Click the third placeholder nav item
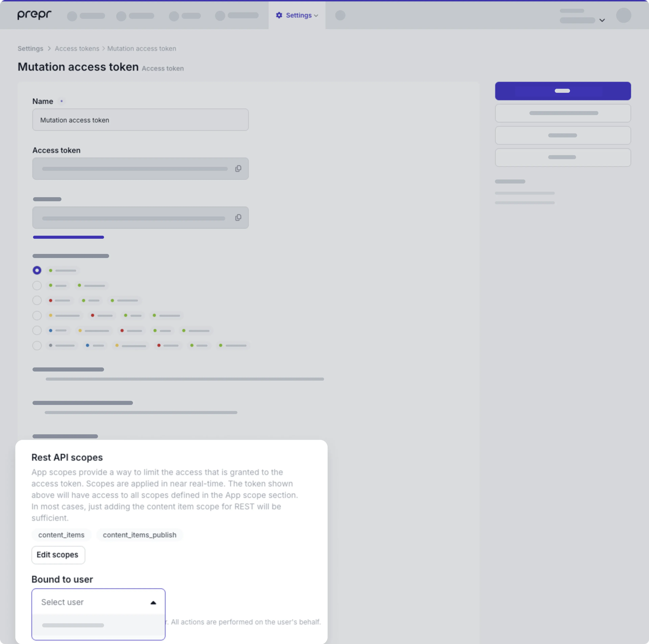Screen dimensions: 649x644 (x=185, y=16)
